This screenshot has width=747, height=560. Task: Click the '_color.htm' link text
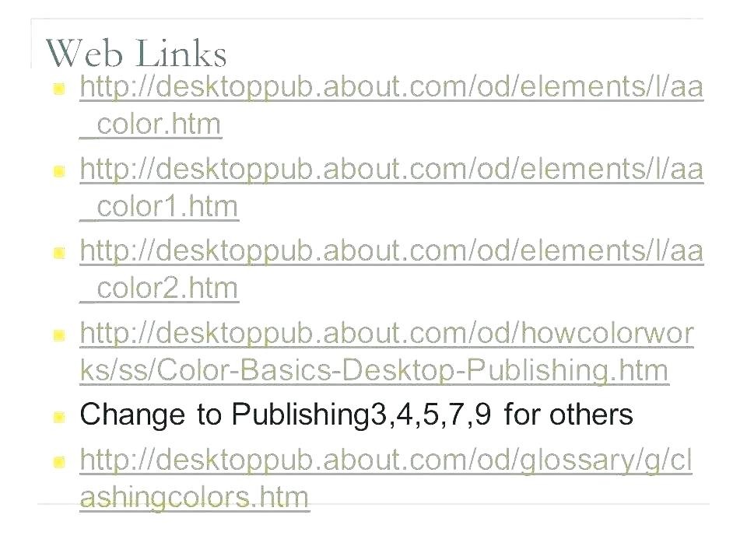pos(151,125)
